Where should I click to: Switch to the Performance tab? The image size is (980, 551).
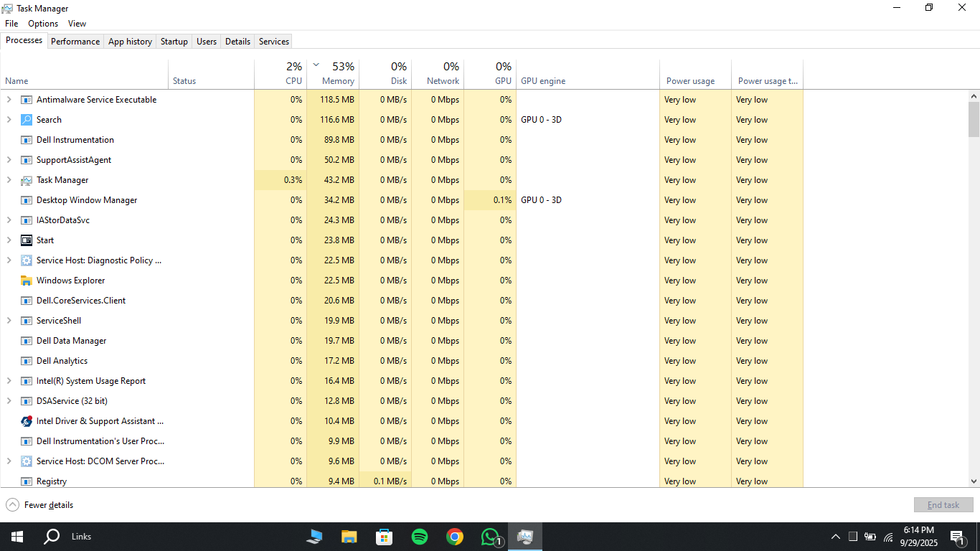tap(75, 42)
